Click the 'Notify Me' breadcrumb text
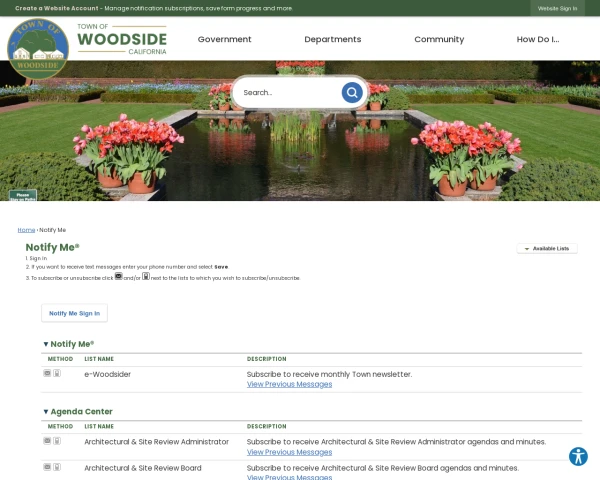 tap(53, 230)
